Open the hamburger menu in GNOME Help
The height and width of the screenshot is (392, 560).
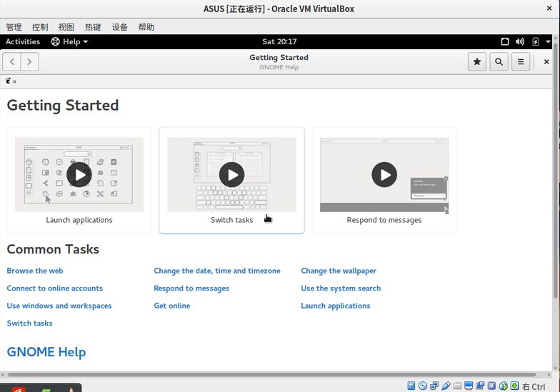coord(521,61)
